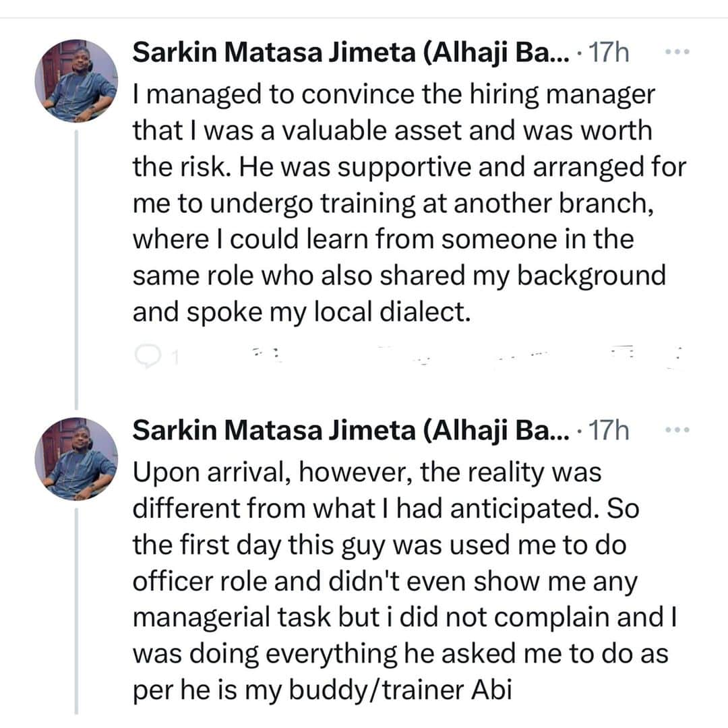Open the profile picture on the second tweet
The image size is (728, 728).
coord(76,458)
